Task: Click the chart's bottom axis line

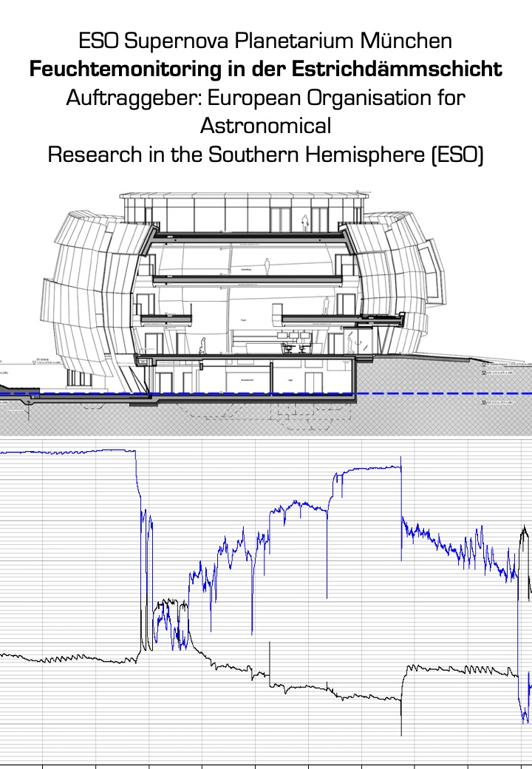Action: pyautogui.click(x=266, y=765)
